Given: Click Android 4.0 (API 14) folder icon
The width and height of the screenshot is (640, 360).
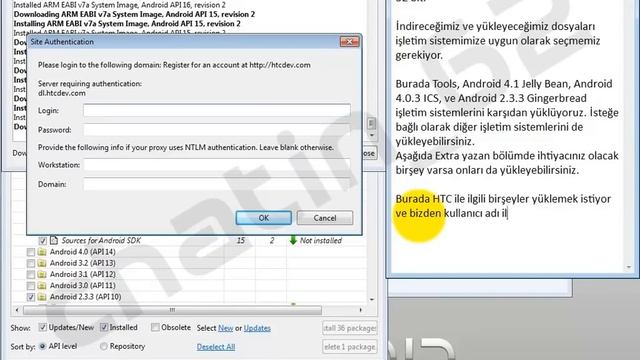Looking at the screenshot, I should (42, 252).
